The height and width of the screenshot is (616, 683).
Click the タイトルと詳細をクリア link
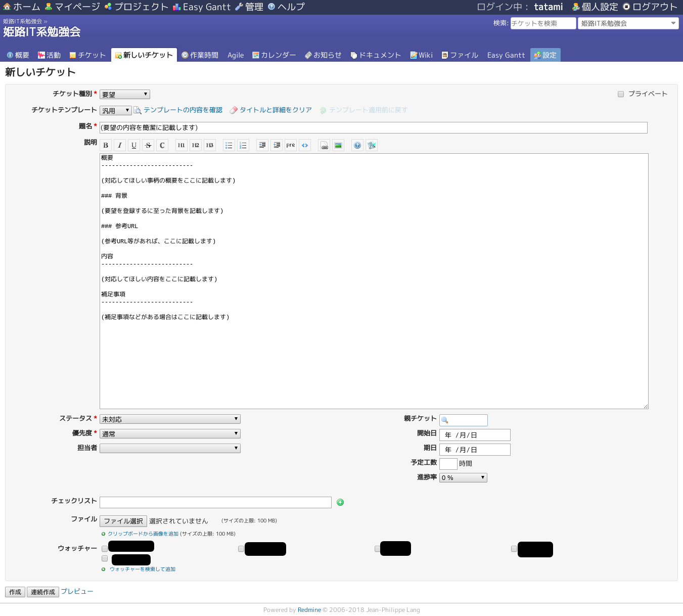(x=276, y=110)
